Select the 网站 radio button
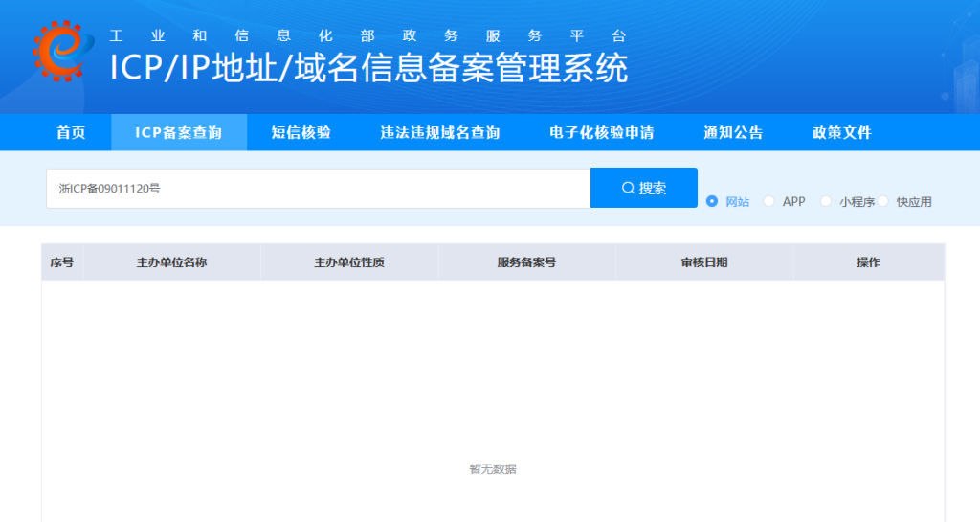This screenshot has height=522, width=980. (712, 201)
